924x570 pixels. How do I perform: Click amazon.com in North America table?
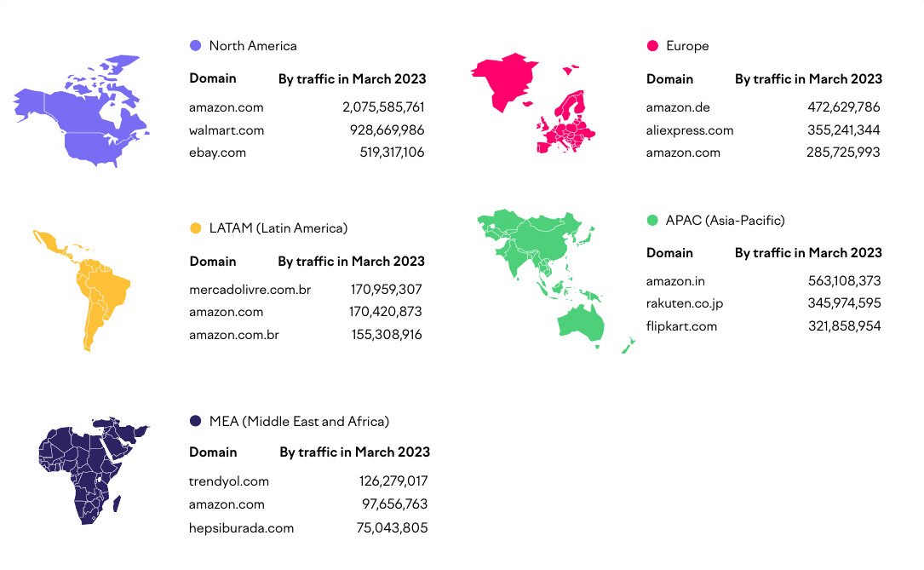227,107
